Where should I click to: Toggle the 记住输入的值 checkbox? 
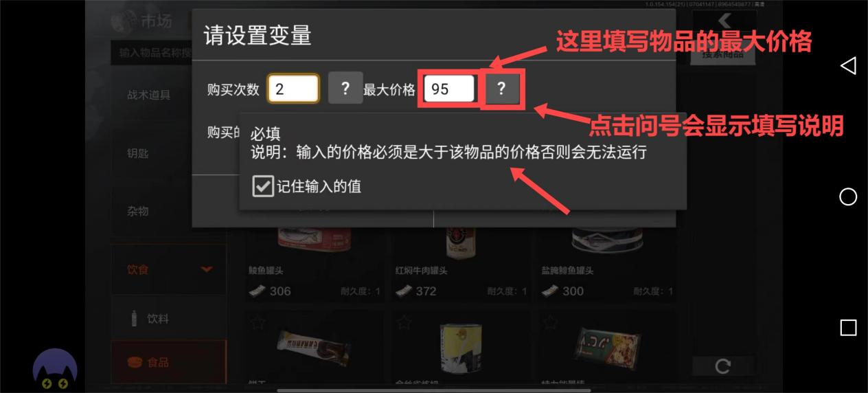coord(263,186)
